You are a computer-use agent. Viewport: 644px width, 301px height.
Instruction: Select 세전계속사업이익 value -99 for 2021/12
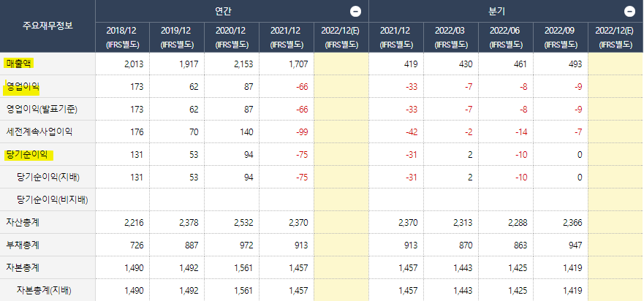point(302,132)
